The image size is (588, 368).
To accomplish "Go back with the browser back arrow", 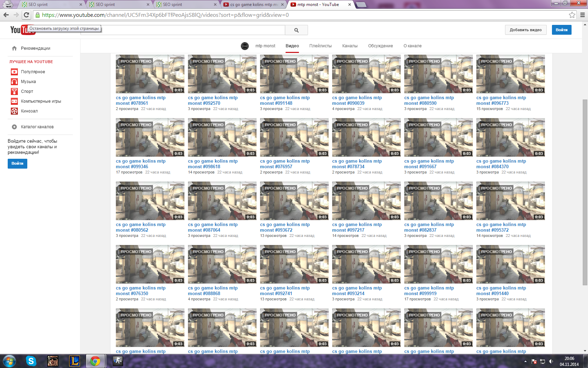I will 6,15.
